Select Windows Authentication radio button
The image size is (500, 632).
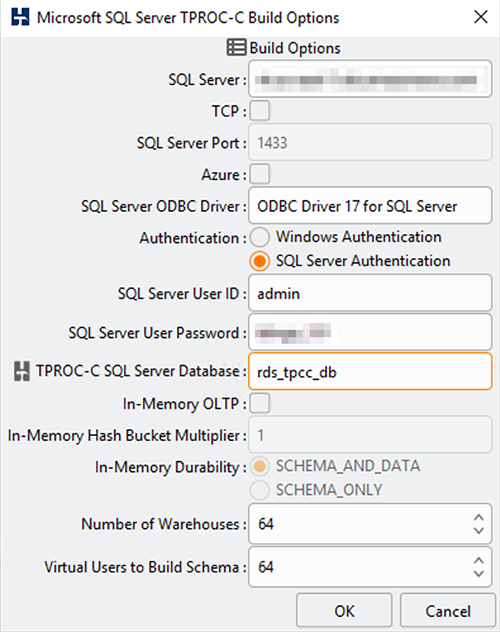point(259,237)
